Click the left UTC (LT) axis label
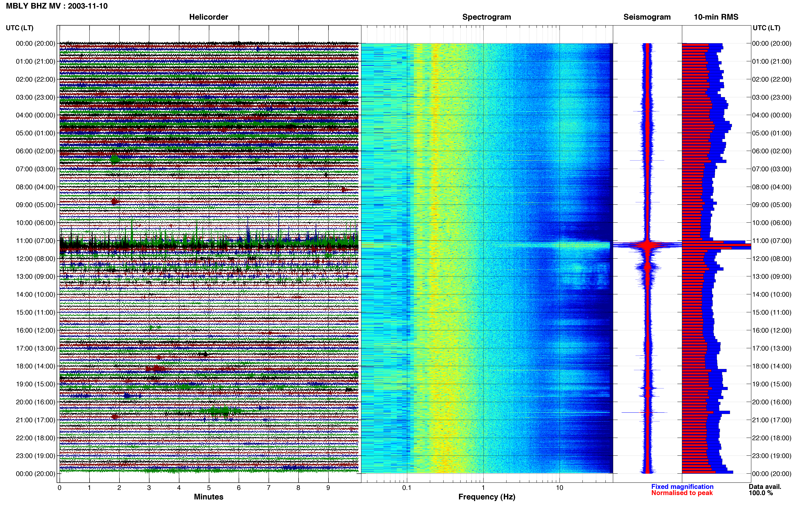The height and width of the screenshot is (508, 812). pyautogui.click(x=20, y=28)
